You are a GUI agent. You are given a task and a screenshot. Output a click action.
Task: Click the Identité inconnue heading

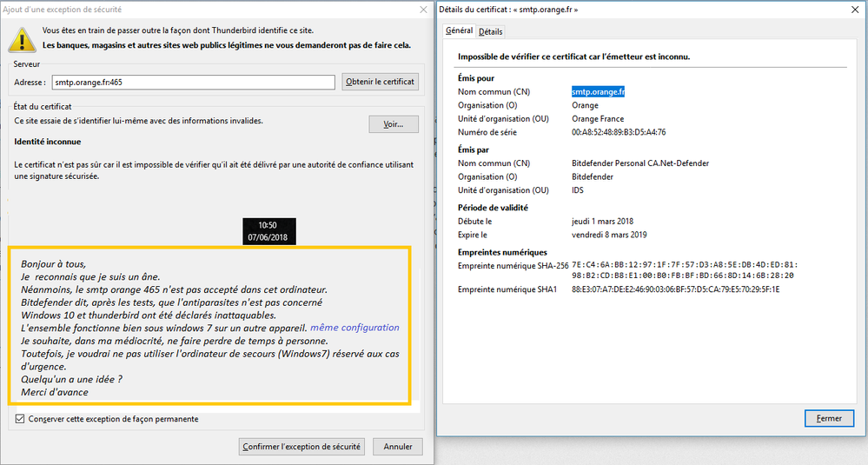coord(48,142)
